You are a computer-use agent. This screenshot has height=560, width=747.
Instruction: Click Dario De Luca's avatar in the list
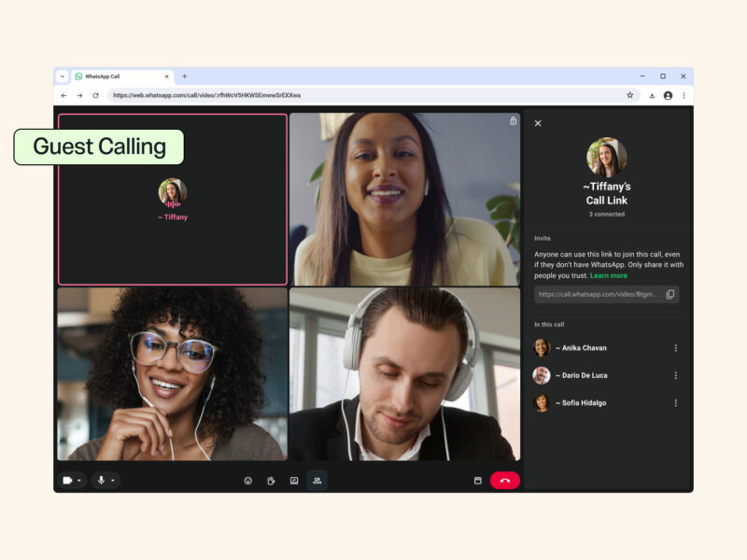coord(542,376)
